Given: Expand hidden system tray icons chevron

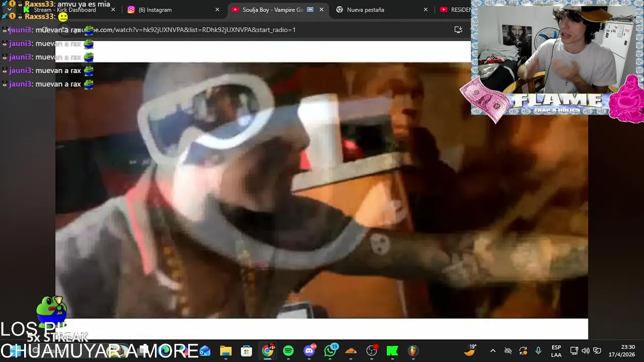Looking at the screenshot, I should pos(493,351).
